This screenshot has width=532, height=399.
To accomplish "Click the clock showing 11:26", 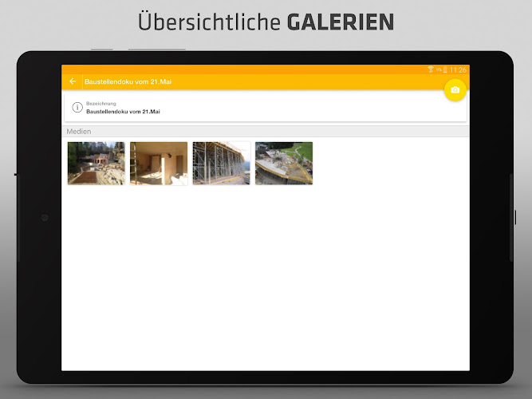I will [458, 70].
